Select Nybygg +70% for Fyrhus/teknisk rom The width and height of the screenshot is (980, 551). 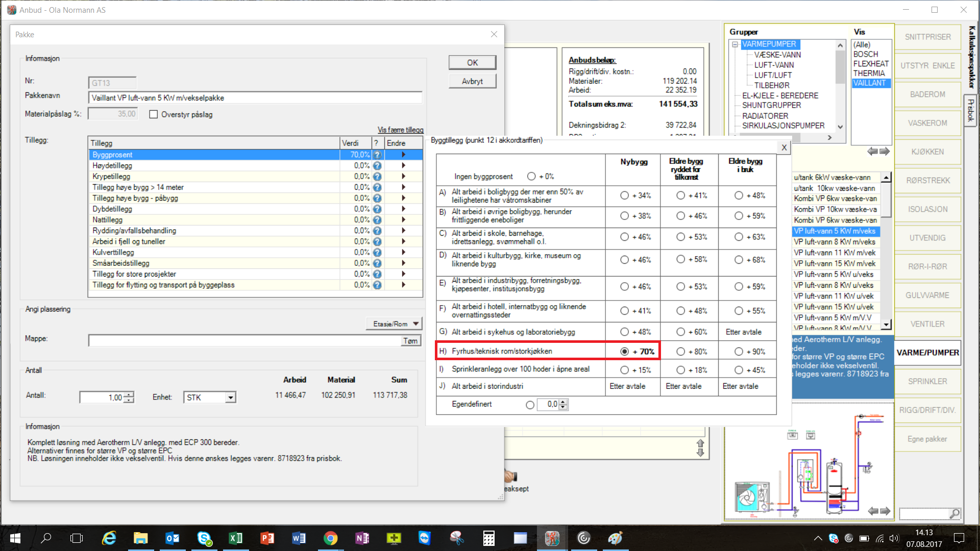pyautogui.click(x=625, y=352)
